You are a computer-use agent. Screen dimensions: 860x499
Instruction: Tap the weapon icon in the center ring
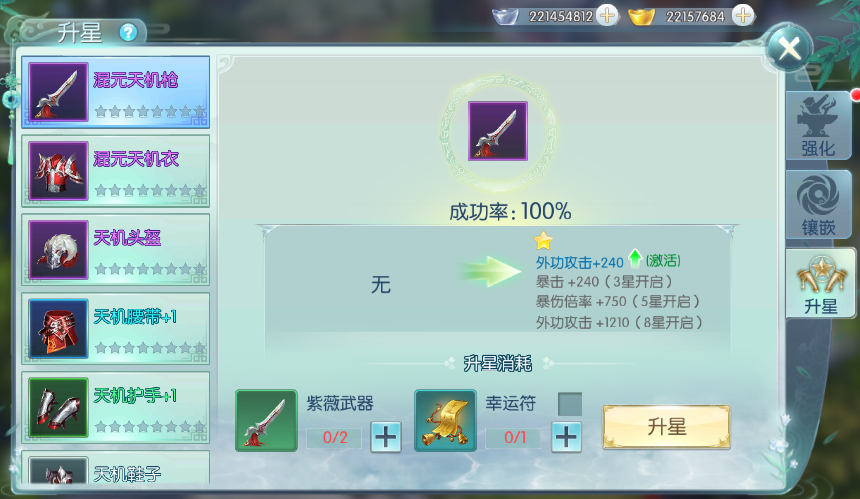click(498, 131)
